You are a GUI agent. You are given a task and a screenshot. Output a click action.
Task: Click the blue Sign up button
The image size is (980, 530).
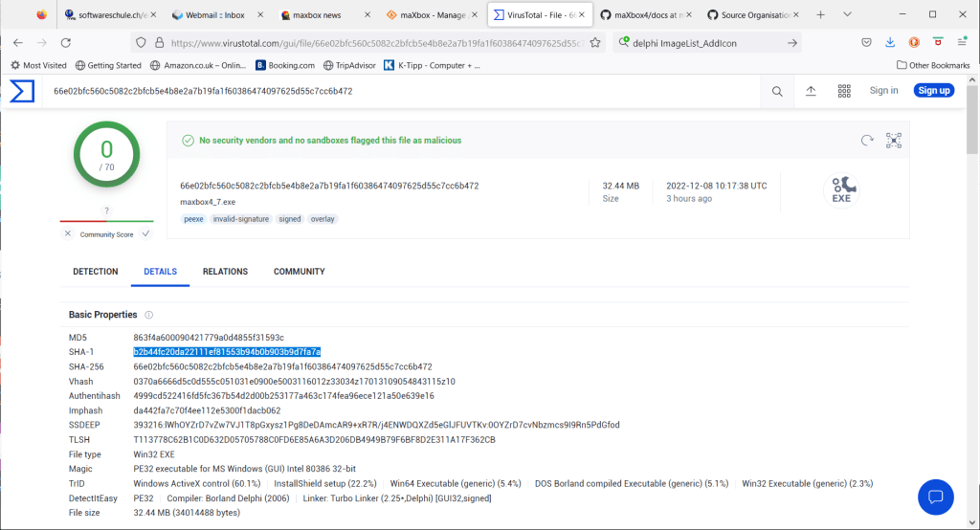click(933, 91)
